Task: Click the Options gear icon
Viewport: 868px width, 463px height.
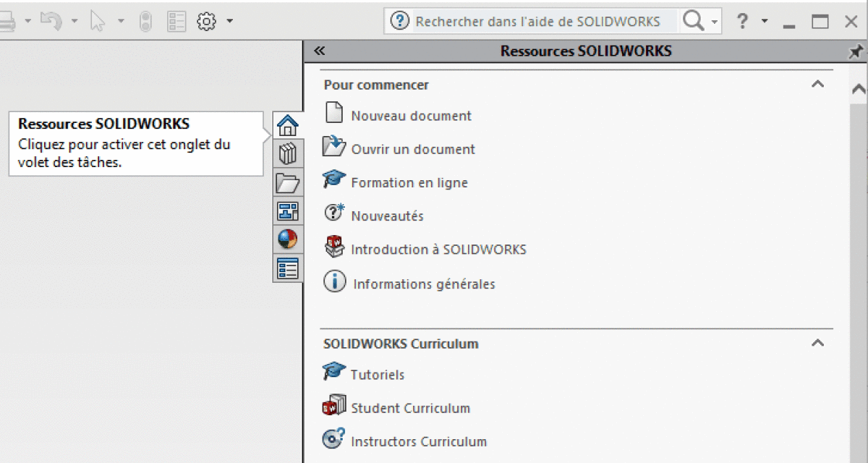Action: click(207, 22)
